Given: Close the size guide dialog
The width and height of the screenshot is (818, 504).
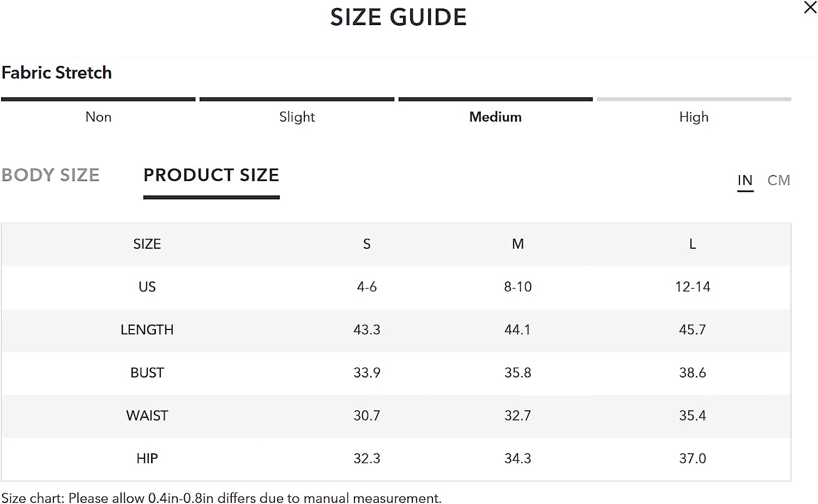Looking at the screenshot, I should (x=810, y=8).
